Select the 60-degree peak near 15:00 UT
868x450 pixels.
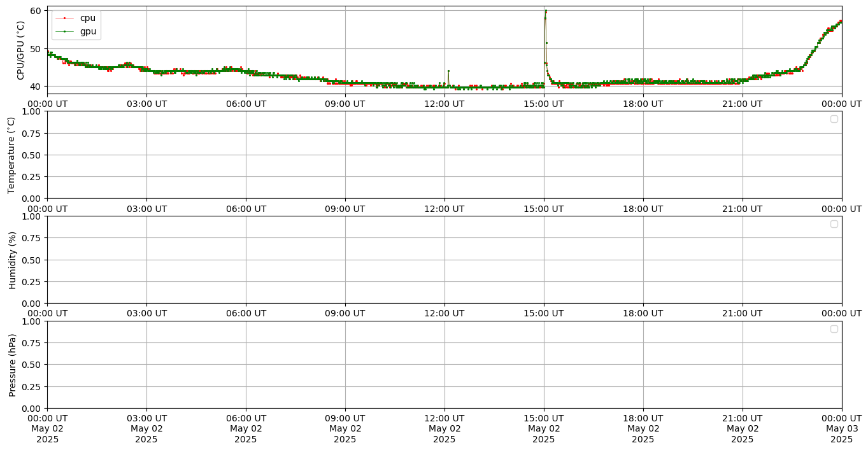point(546,11)
